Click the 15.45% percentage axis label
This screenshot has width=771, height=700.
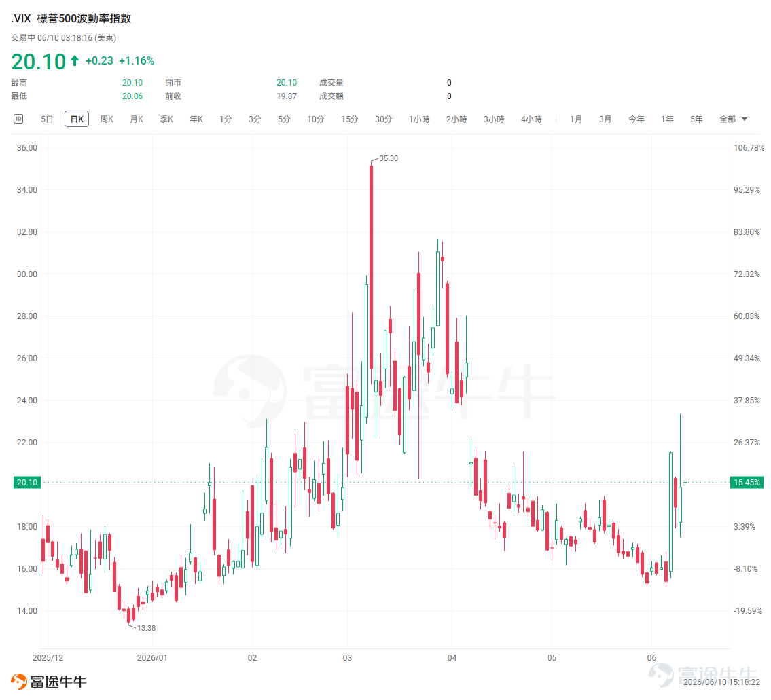coord(747,482)
